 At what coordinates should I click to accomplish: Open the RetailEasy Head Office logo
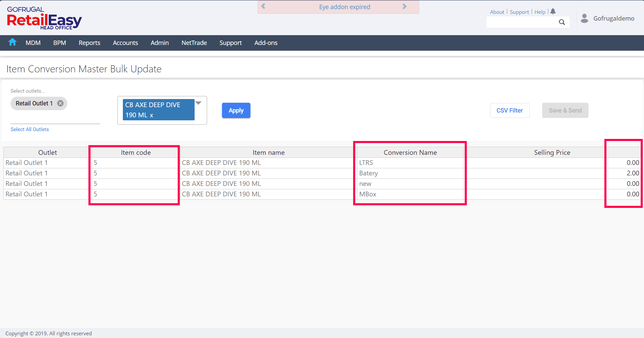44,19
